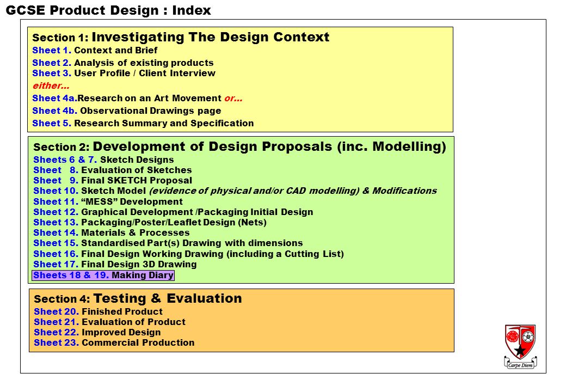Go to Sheet 3 User Profile link

pyautogui.click(x=124, y=73)
